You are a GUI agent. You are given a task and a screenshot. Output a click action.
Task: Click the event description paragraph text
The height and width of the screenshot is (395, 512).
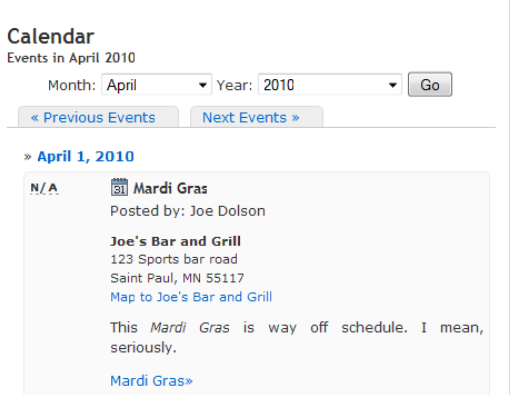click(297, 337)
